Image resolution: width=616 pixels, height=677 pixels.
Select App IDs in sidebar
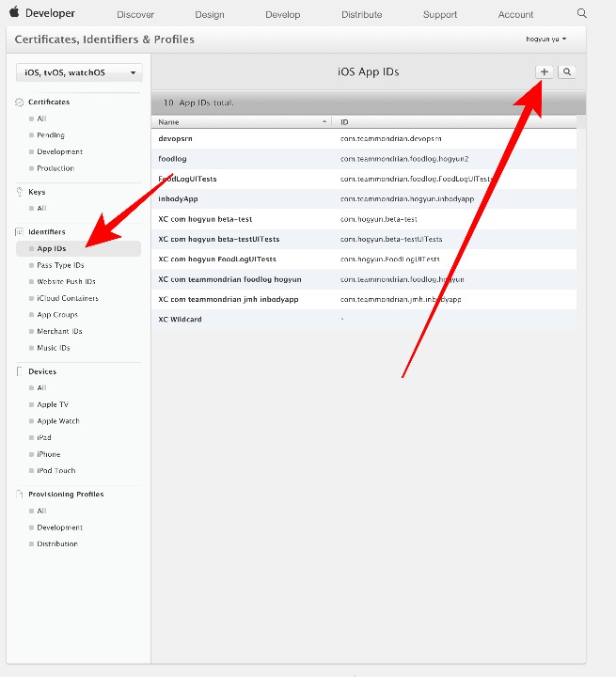tap(79, 248)
